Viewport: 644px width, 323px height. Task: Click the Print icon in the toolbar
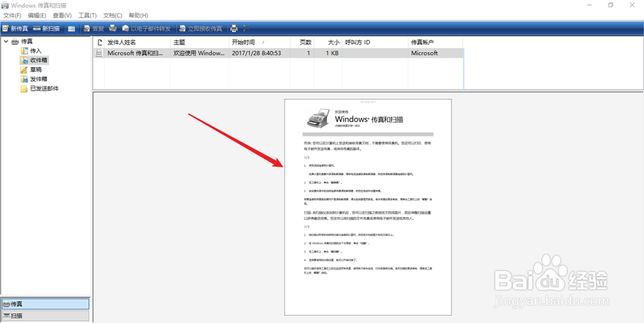click(x=234, y=29)
